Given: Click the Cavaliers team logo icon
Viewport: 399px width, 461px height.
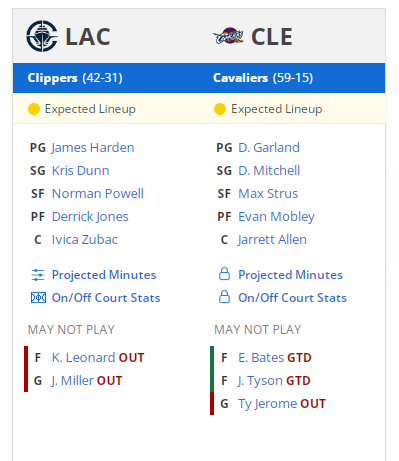Looking at the screenshot, I should [228, 36].
